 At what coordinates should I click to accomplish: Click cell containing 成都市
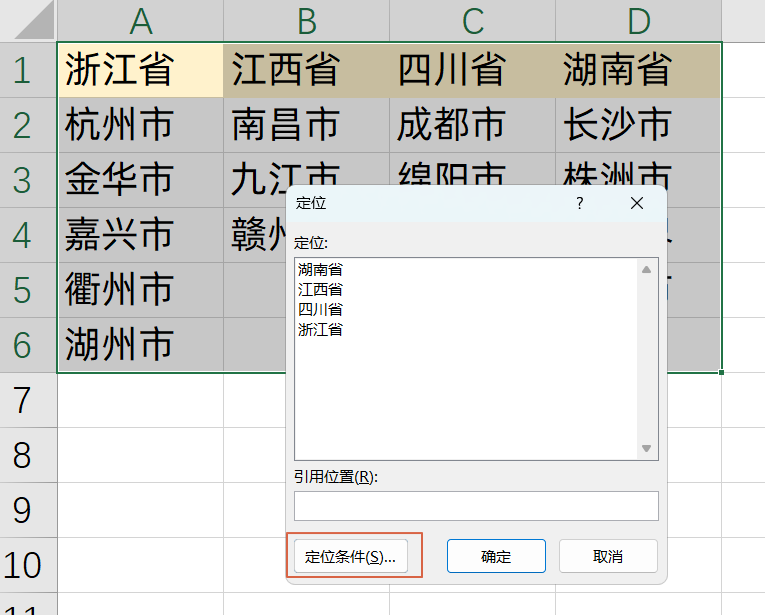472,125
